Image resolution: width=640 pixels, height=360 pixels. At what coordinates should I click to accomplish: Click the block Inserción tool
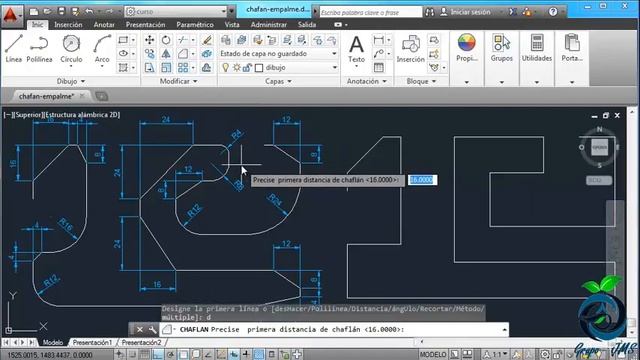point(411,49)
